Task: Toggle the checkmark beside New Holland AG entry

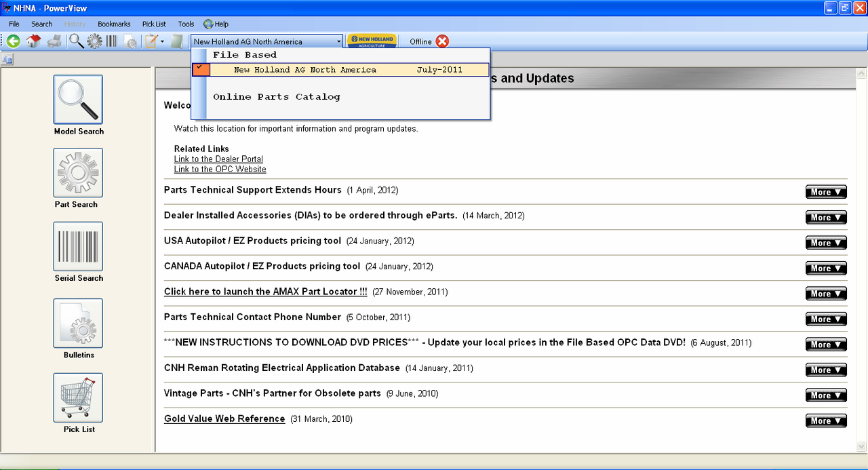Action: (201, 69)
